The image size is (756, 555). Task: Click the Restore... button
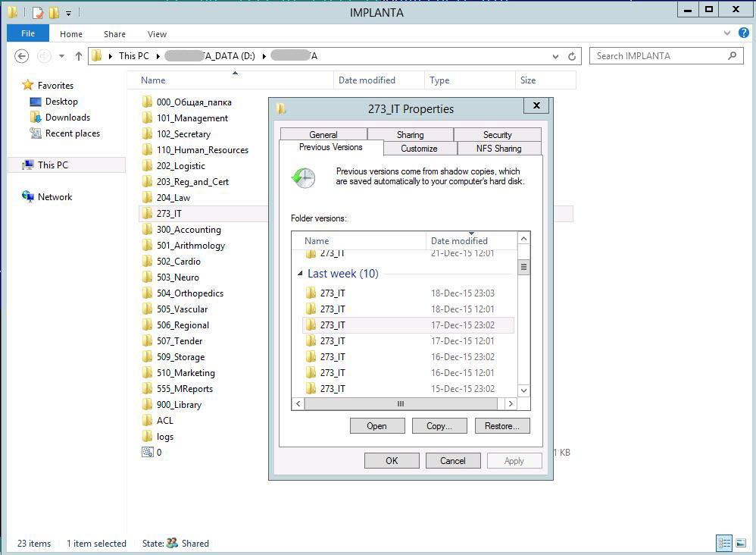(x=501, y=426)
